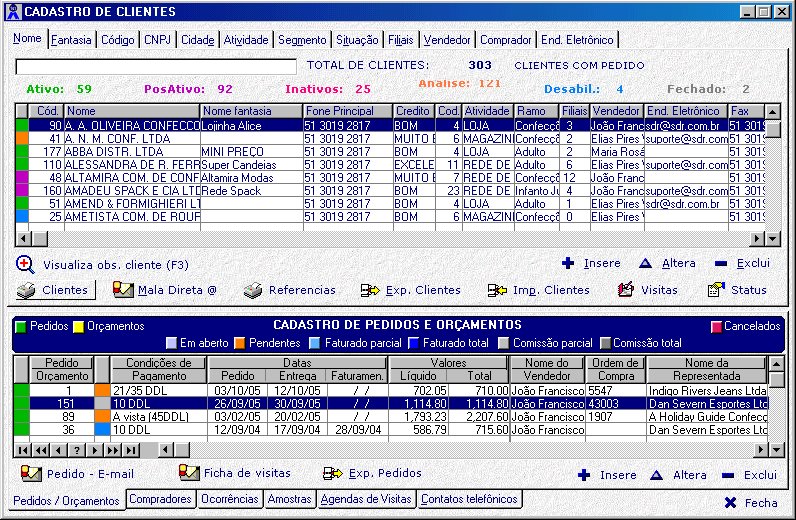Select order row with A vista (45DDL)
This screenshot has width=796, height=520.
pyautogui.click(x=391, y=417)
